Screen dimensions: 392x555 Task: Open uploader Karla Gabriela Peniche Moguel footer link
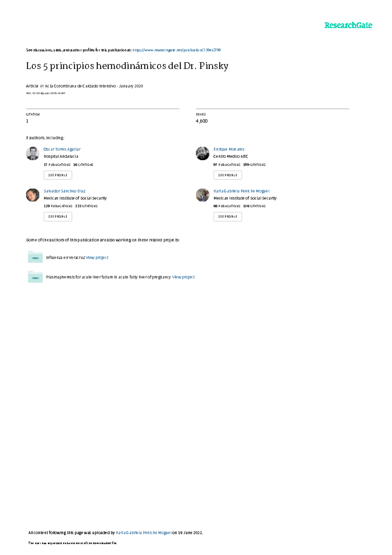click(x=143, y=533)
